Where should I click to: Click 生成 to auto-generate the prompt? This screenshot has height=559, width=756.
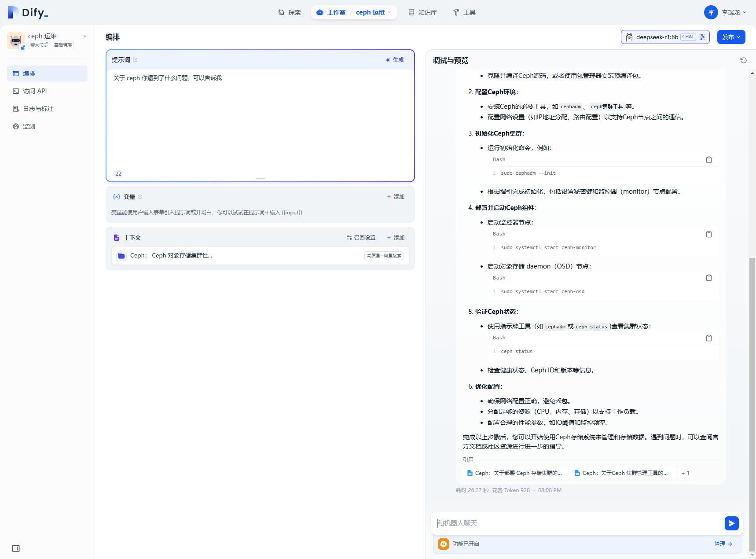(x=394, y=60)
